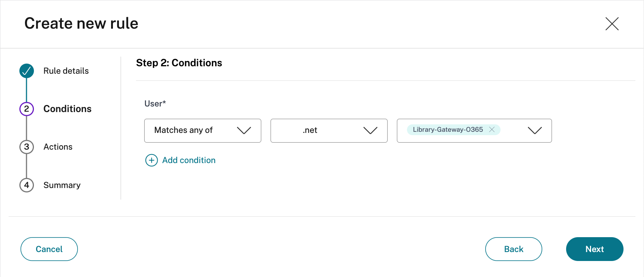Click the completed Rule details checkmark icon
Image resolution: width=644 pixels, height=277 pixels.
[26, 71]
